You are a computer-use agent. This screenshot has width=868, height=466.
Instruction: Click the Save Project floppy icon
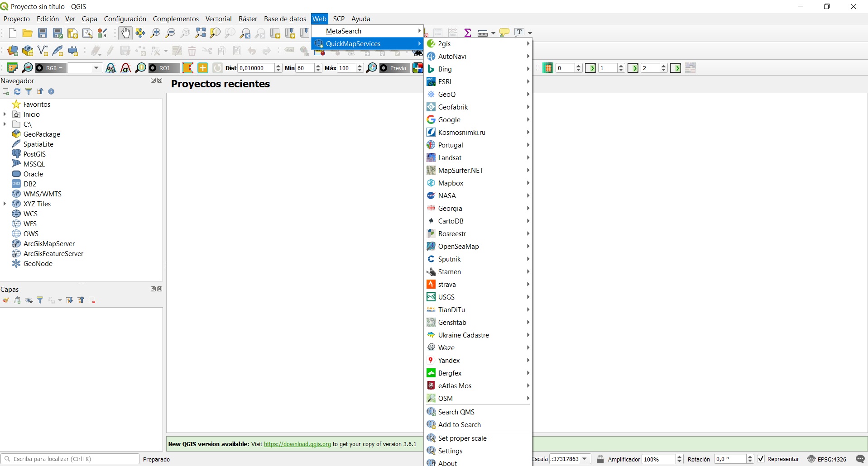pyautogui.click(x=43, y=33)
